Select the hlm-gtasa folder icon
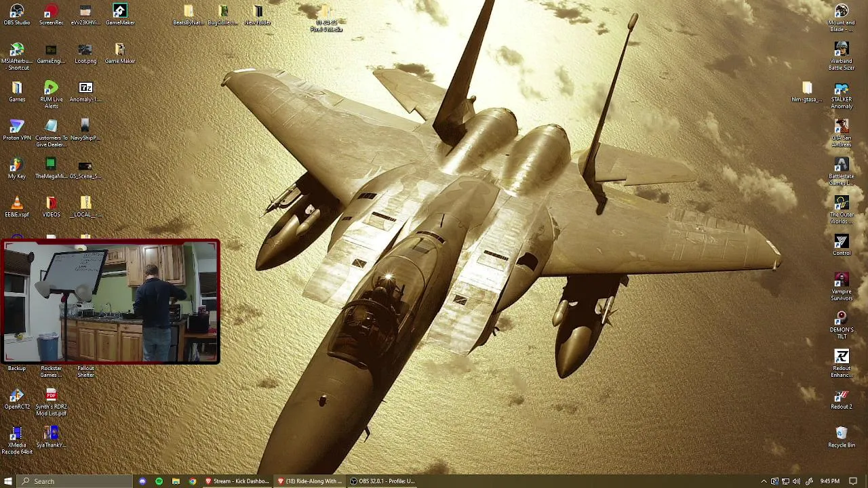The height and width of the screenshot is (488, 868). coord(807,91)
